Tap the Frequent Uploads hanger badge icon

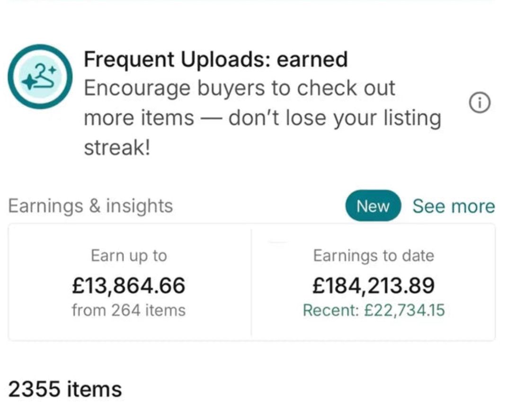40,77
